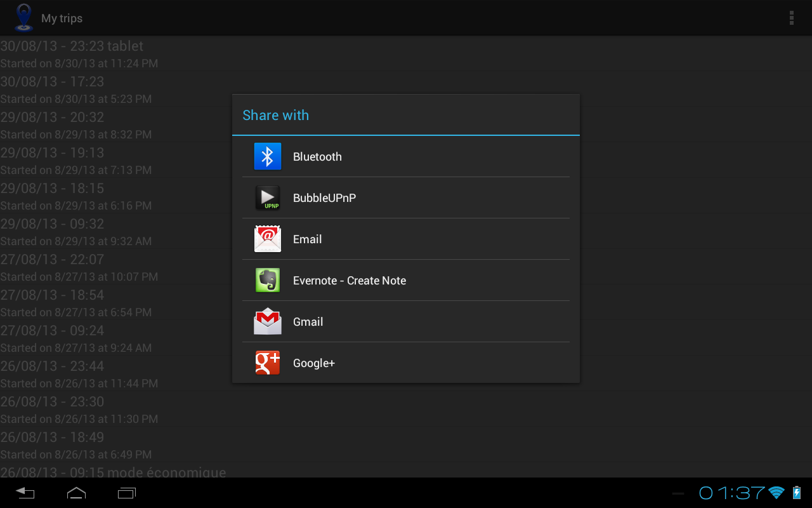Tap the Gmail envelope icon
This screenshot has height=508, width=812.
point(268,321)
